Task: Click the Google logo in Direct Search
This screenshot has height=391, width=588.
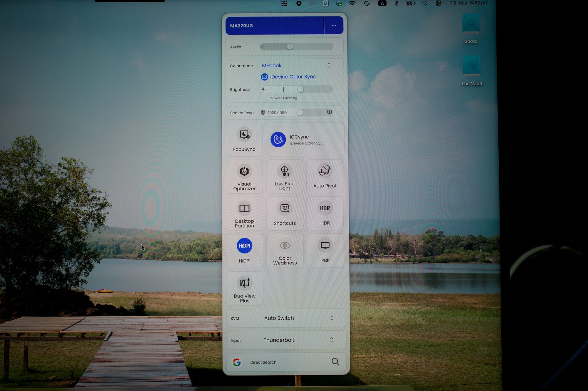Action: (237, 362)
